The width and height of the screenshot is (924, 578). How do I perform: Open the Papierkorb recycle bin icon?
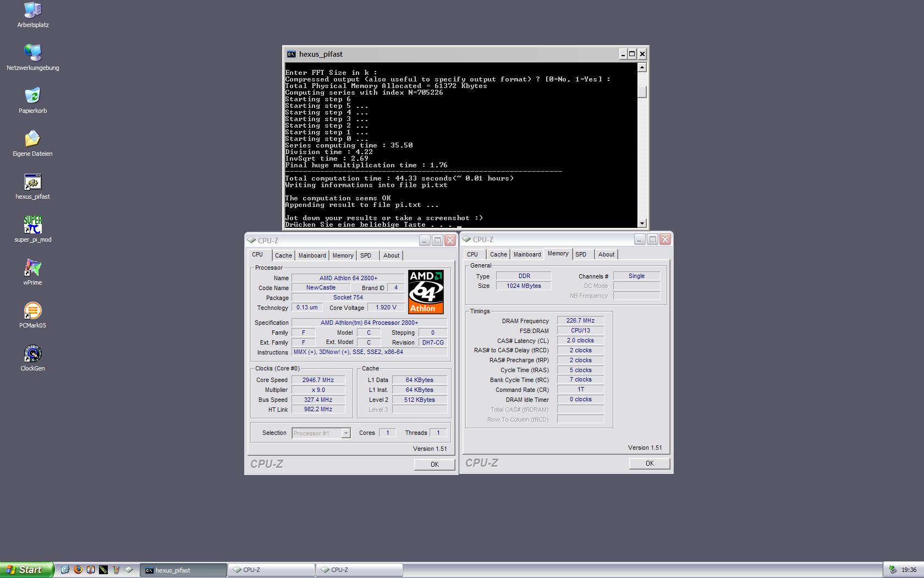click(33, 100)
